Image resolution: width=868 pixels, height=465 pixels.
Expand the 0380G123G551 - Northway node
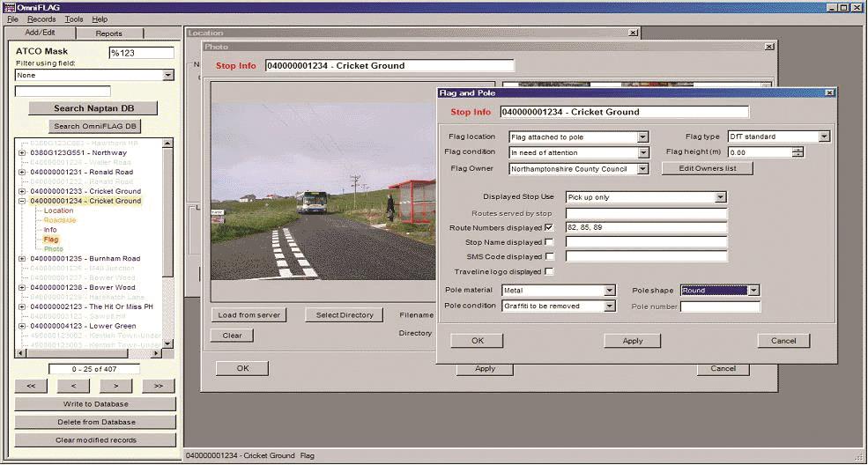[x=22, y=152]
